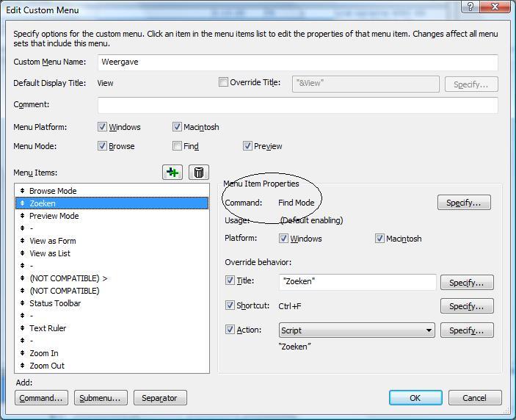Image resolution: width=516 pixels, height=420 pixels.
Task: Click reorder handle beside Browse Mode
Action: 23,191
